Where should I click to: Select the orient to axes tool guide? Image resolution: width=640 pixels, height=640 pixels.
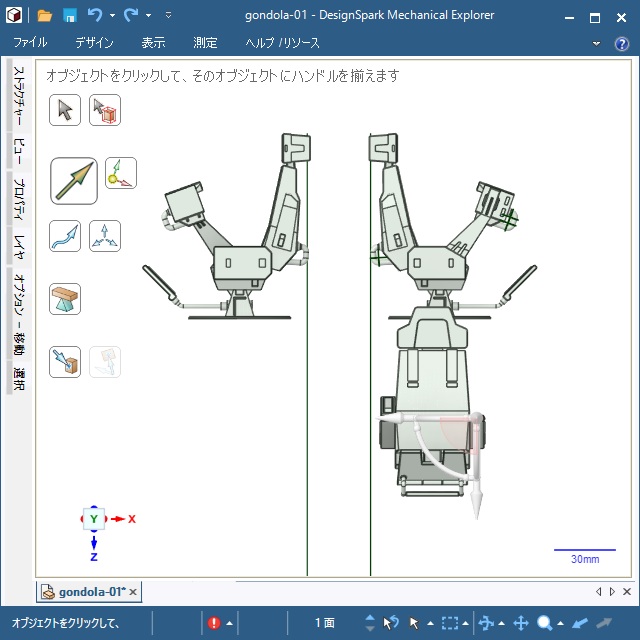pos(105,236)
